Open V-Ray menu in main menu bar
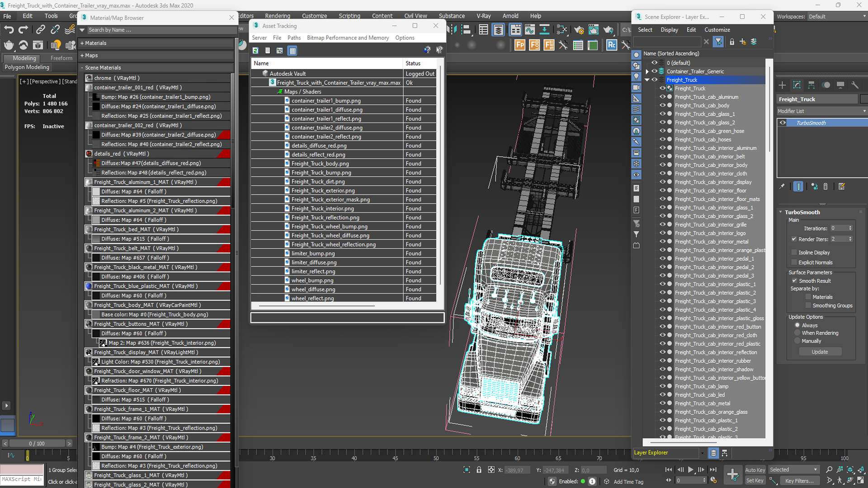 483,16
